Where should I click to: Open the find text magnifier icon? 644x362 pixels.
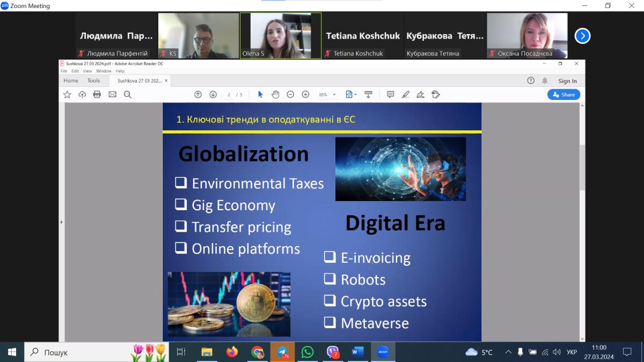(128, 94)
